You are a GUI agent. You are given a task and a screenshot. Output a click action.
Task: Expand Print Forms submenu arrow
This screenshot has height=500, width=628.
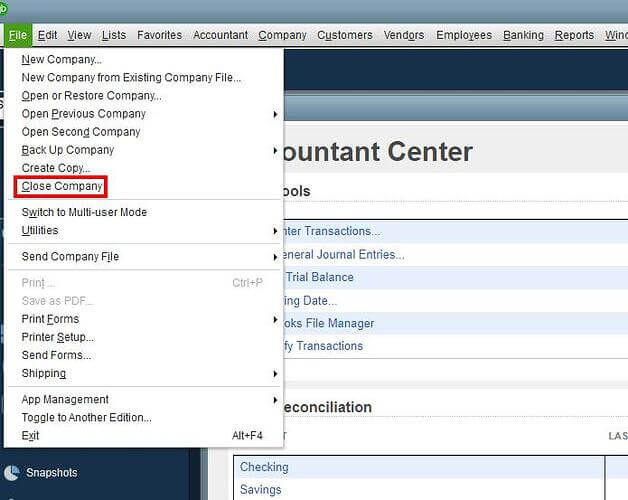tap(275, 319)
